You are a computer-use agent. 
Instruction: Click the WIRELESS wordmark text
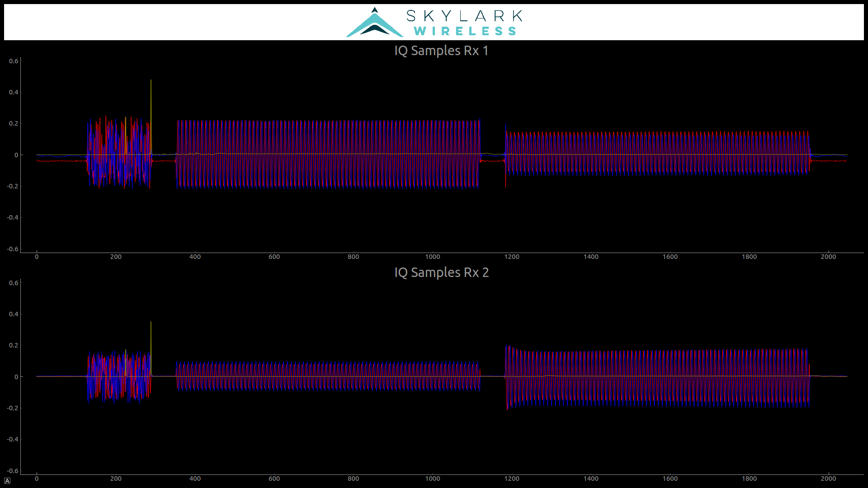(x=466, y=32)
